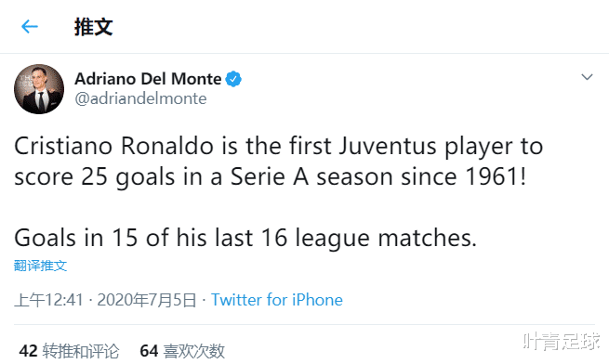Translate the tweet via 翻译推文
Screen dimensions: 609x364
40,266
